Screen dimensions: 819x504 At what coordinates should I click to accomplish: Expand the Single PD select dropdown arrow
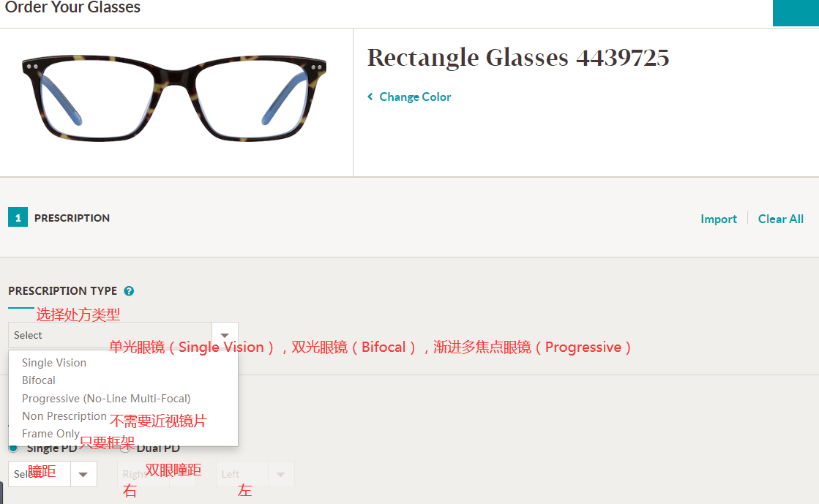coord(83,474)
